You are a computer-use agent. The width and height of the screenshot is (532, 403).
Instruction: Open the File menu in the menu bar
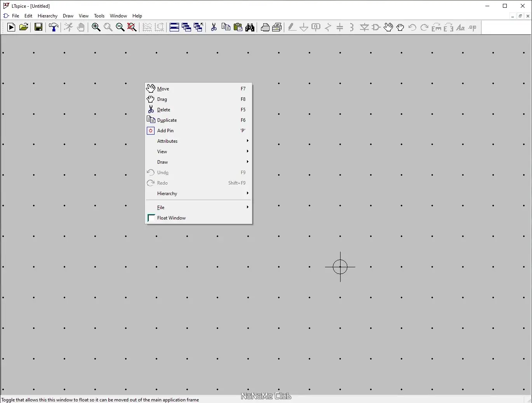pos(16,16)
